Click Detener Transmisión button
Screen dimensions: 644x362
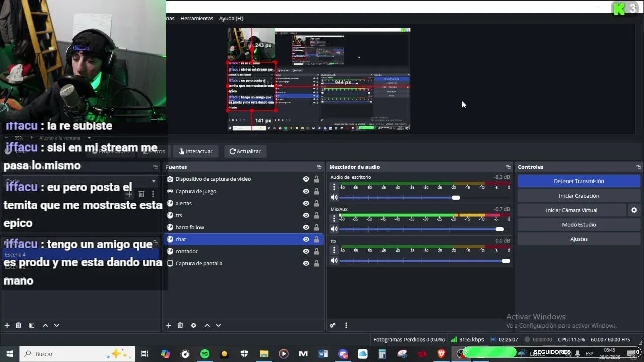pos(579,181)
